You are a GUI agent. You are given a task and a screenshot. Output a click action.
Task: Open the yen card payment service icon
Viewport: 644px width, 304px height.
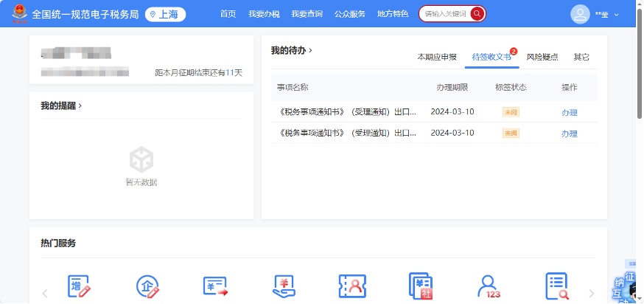pyautogui.click(x=216, y=286)
